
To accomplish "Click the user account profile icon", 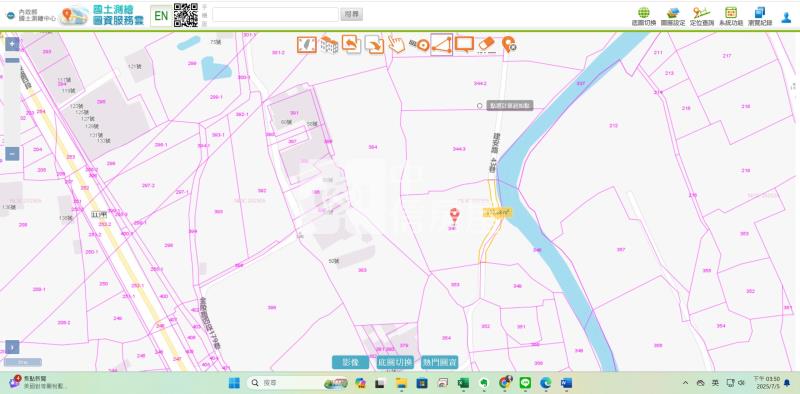I will 786,17.
